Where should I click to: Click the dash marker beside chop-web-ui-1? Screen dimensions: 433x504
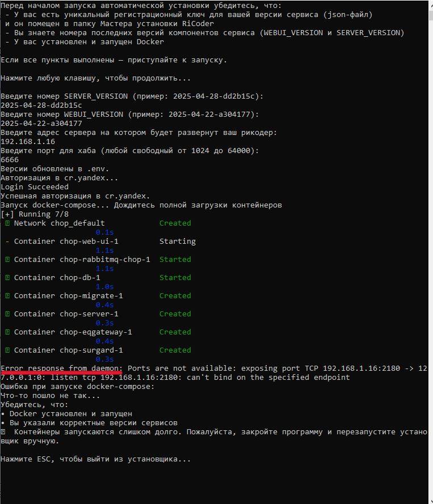click(x=7, y=242)
